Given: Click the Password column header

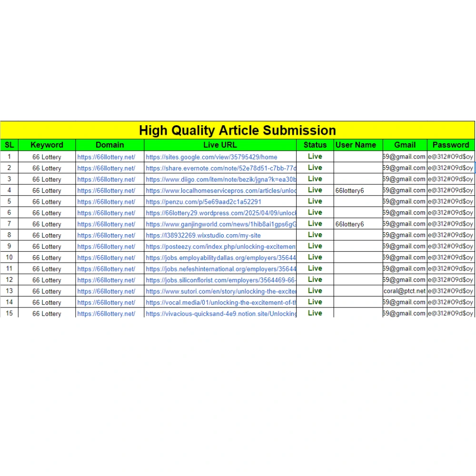Looking at the screenshot, I should pos(451,145).
